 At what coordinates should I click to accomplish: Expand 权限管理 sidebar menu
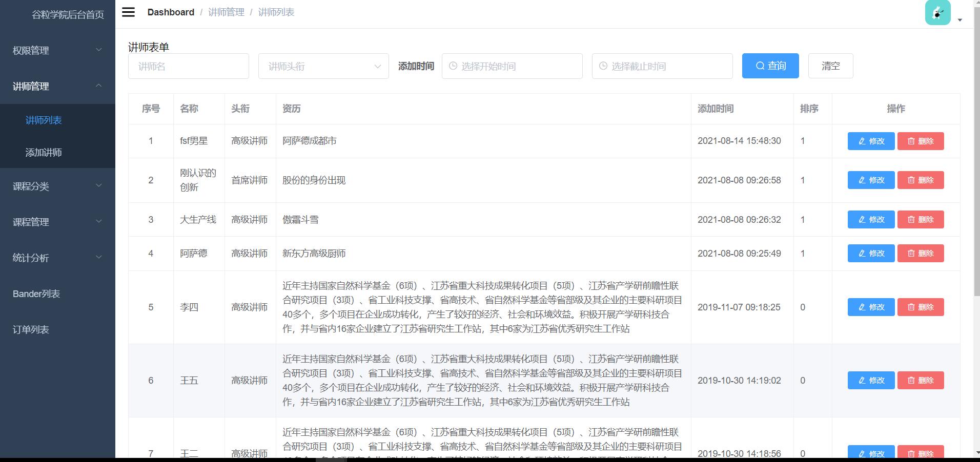point(57,50)
